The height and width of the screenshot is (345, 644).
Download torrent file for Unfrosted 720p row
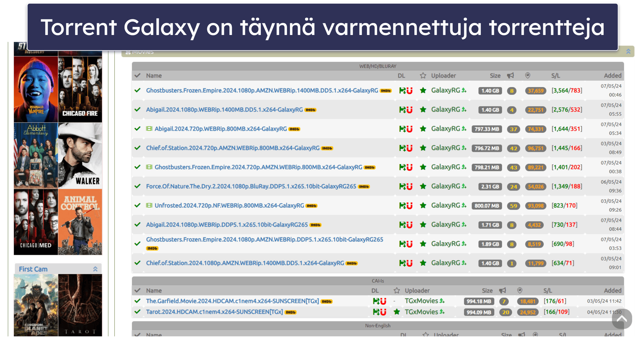click(402, 205)
